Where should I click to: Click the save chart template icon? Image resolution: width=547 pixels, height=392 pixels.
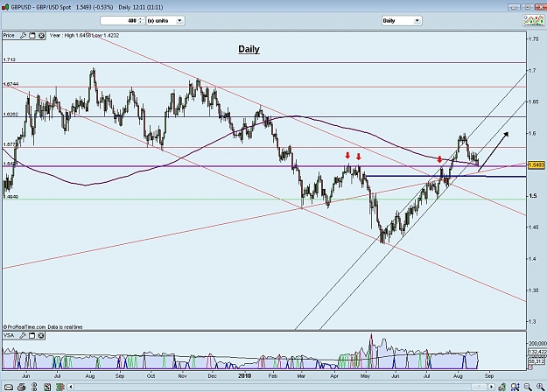pyautogui.click(x=47, y=387)
